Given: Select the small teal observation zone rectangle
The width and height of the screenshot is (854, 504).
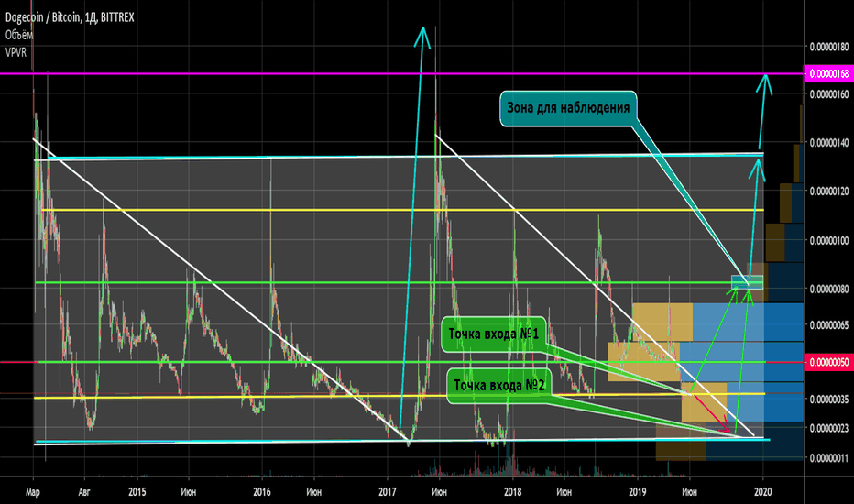Looking at the screenshot, I should 747,282.
